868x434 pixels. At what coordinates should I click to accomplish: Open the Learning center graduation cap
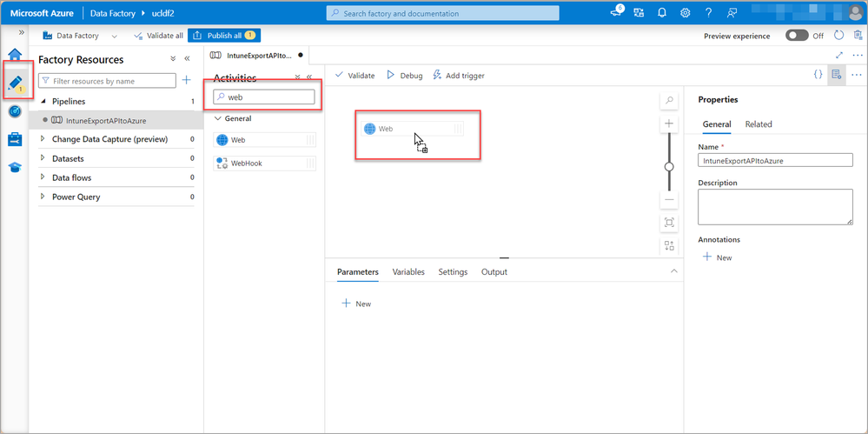pyautogui.click(x=15, y=167)
